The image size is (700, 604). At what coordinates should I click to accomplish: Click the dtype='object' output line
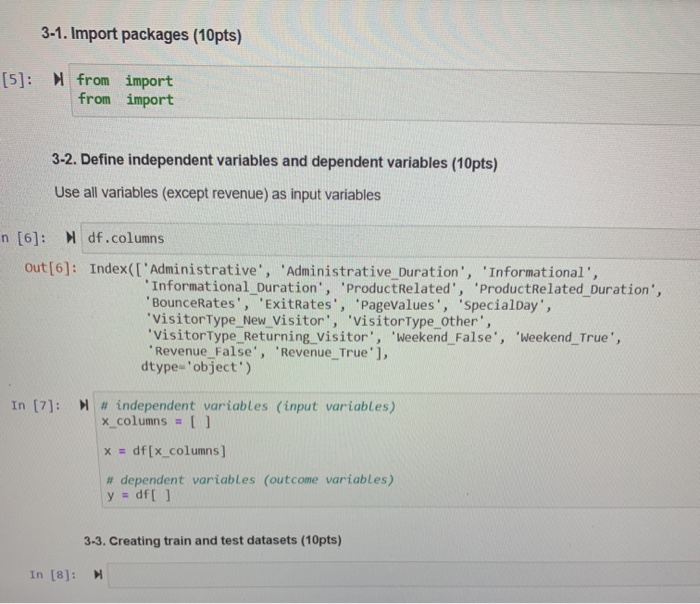(196, 367)
